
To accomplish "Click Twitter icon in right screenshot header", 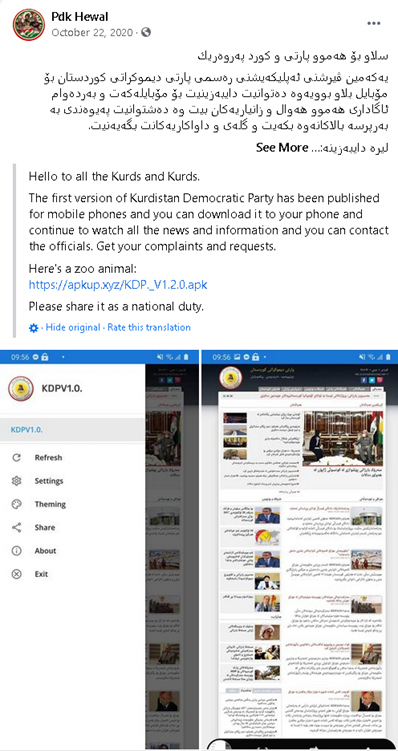I will point(372,380).
